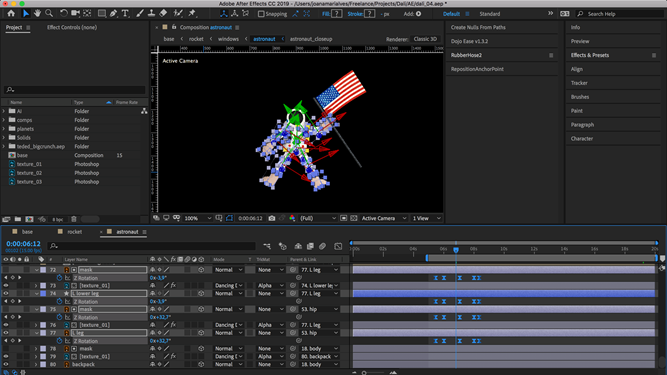Click the Classic 3D renderer button
Viewport: 667px width, 375px height.
[425, 39]
